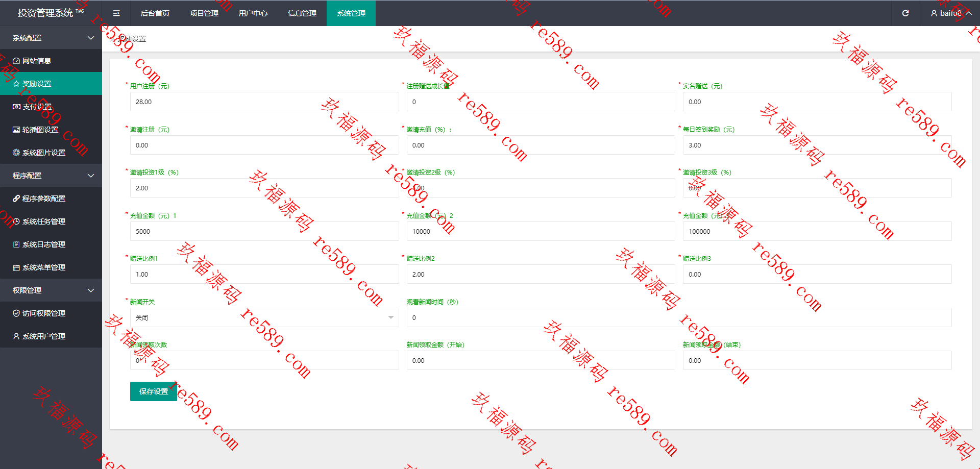Collapse the 权限管理 sidebar group

click(x=51, y=290)
